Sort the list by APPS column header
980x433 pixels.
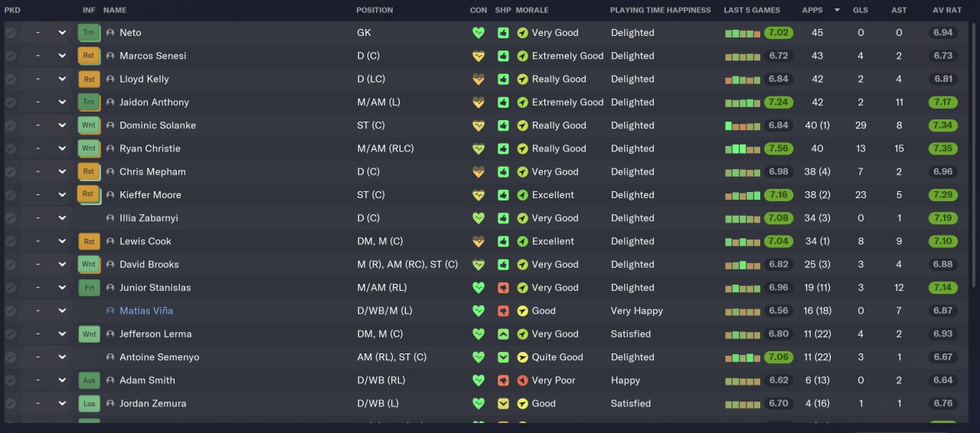(813, 10)
